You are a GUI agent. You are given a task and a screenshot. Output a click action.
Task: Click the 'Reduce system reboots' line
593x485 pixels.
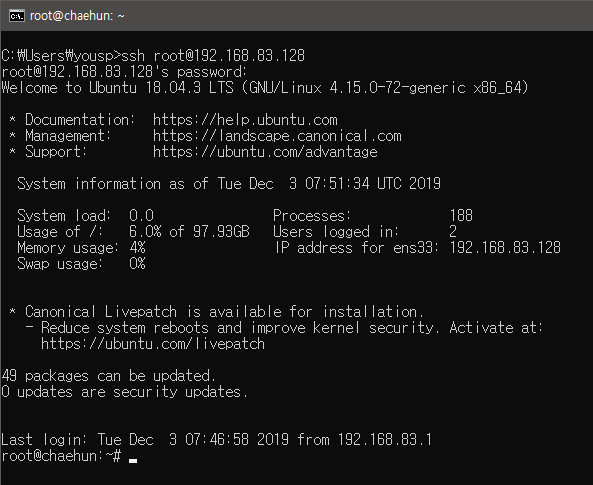point(284,328)
